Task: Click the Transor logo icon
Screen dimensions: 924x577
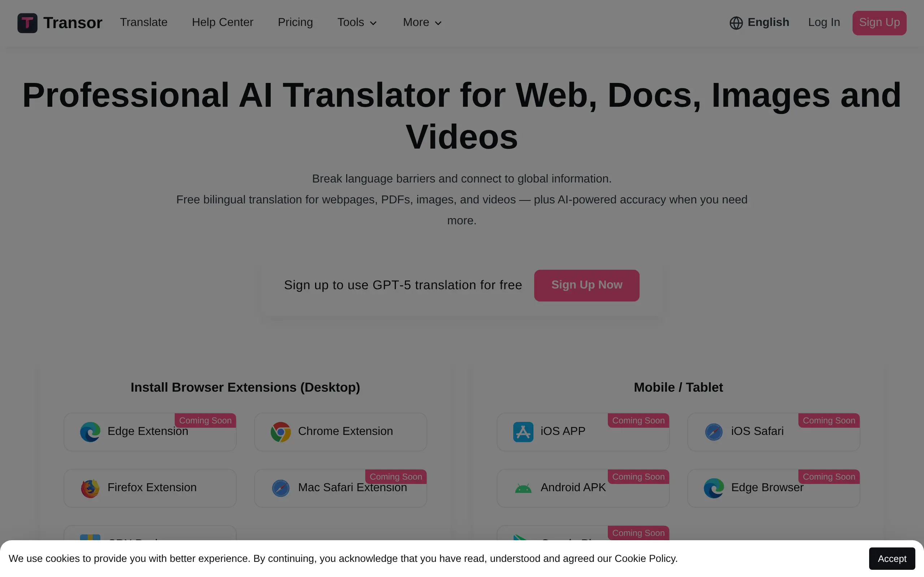Action: click(27, 23)
